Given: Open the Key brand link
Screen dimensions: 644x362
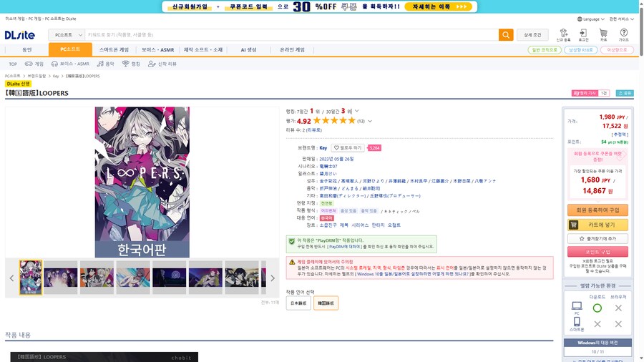Looking at the screenshot, I should (323, 148).
